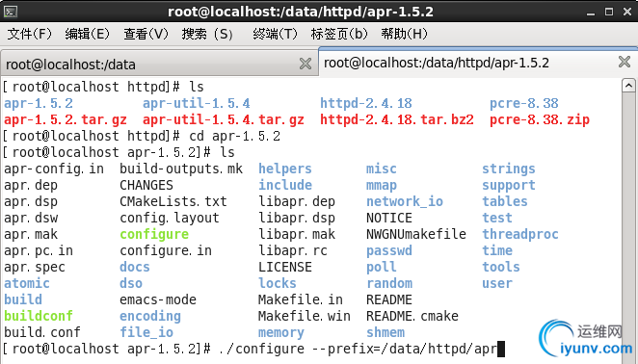The width and height of the screenshot is (638, 364).
Task: Click the memory directory name
Action: point(281,332)
